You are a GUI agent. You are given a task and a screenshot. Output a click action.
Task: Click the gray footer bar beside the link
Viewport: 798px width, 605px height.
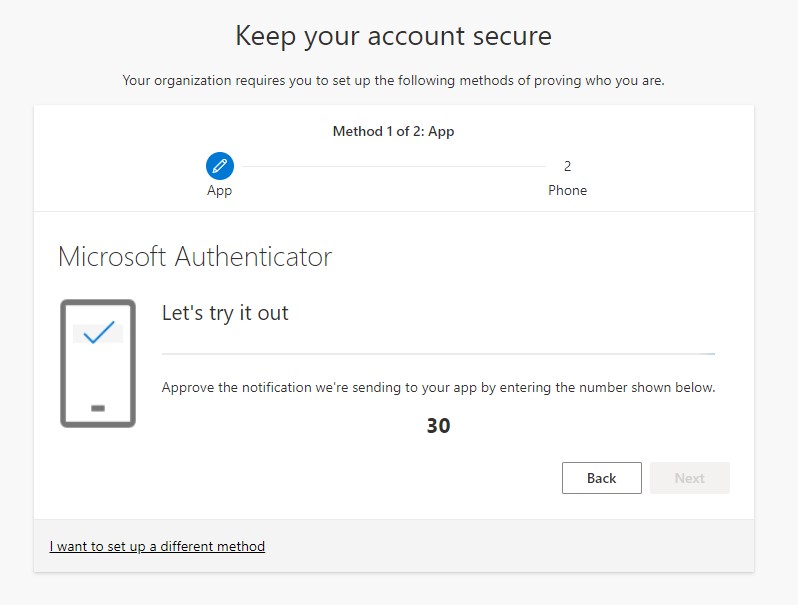(509, 545)
